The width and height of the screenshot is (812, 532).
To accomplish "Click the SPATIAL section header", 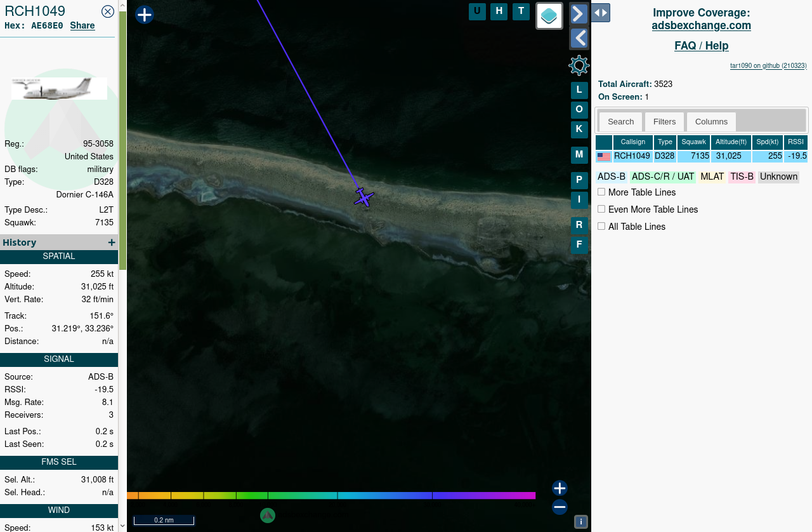I will [x=59, y=256].
